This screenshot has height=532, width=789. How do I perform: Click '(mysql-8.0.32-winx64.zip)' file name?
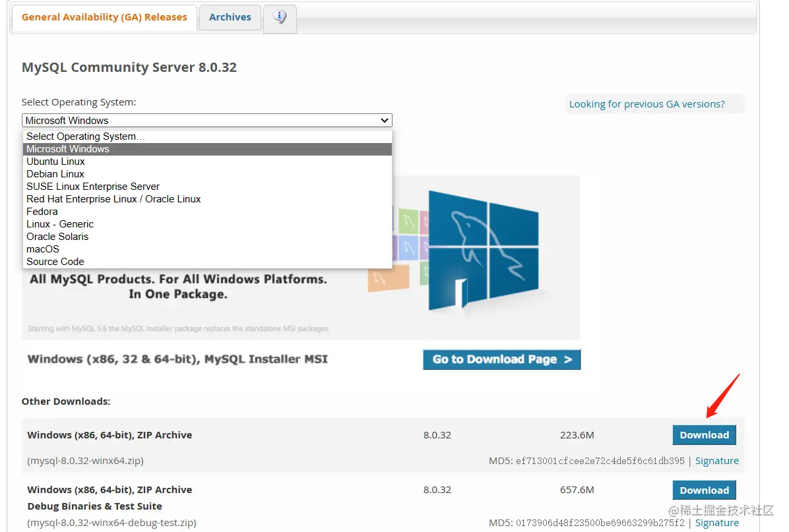coord(86,461)
